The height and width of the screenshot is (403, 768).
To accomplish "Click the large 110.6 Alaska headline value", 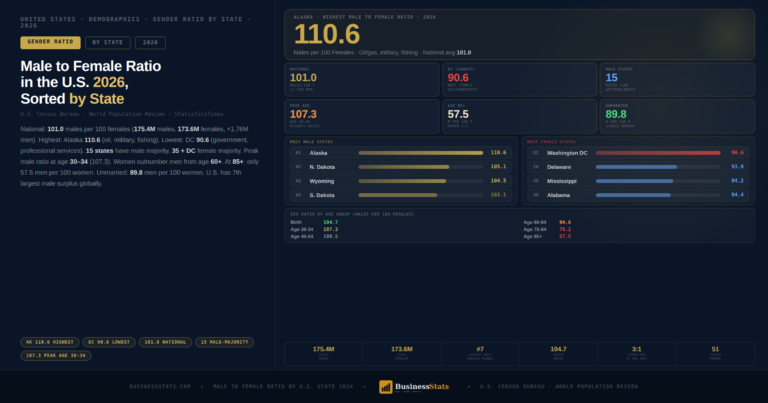I will 327,35.
